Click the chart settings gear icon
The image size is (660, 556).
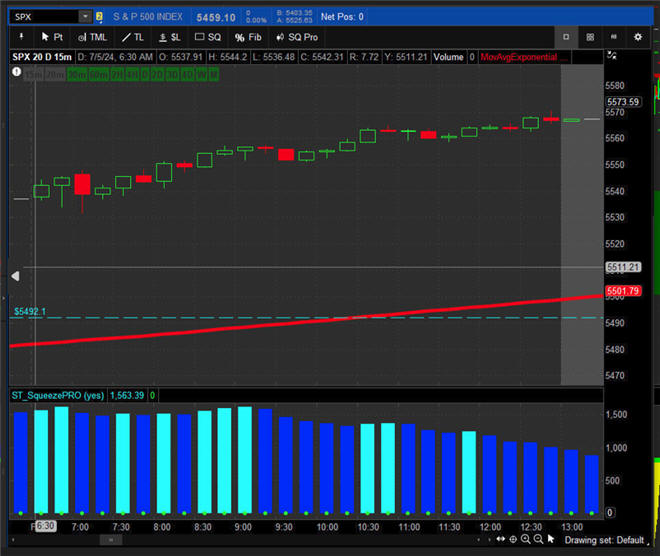coord(638,37)
